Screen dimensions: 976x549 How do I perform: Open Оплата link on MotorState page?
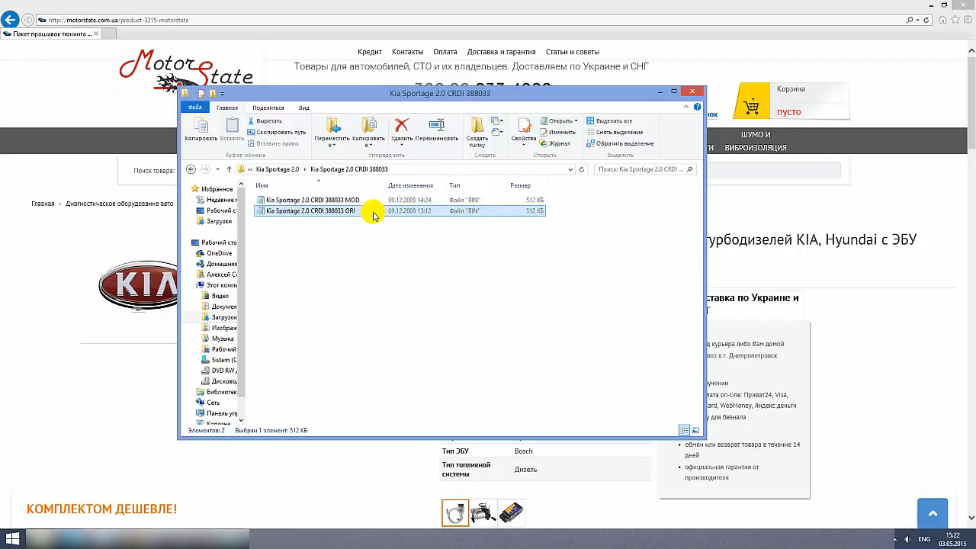pos(445,52)
